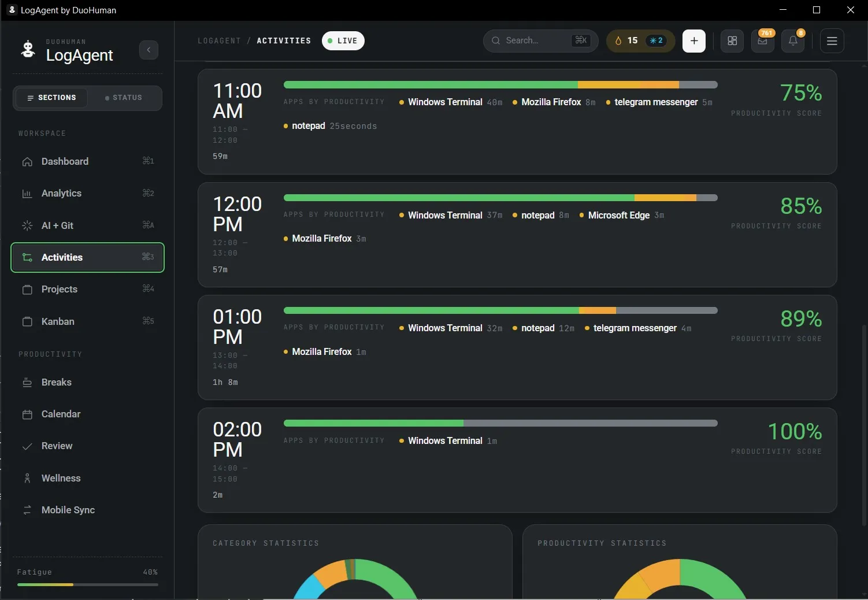Click the Wellness person icon

pyautogui.click(x=27, y=478)
